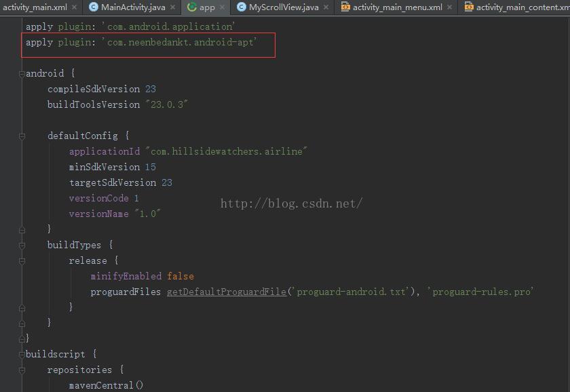Click the proguardFiles keyword
This screenshot has height=392, width=570.
point(126,292)
